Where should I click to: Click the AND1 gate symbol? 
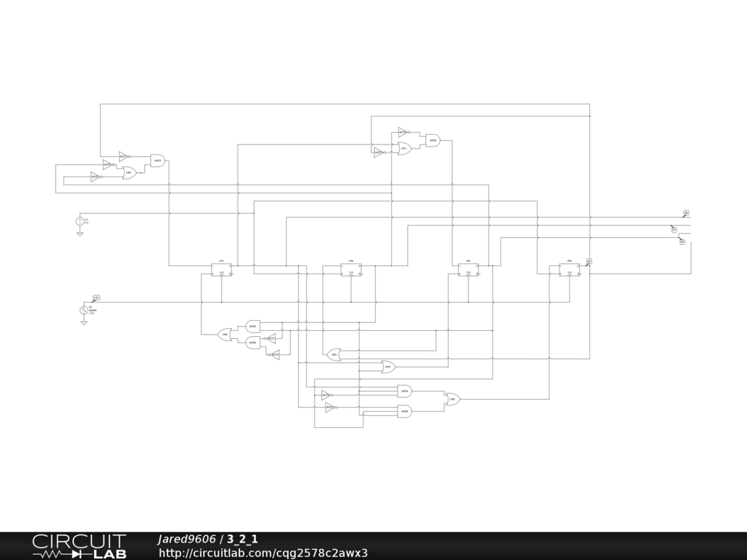[158, 160]
